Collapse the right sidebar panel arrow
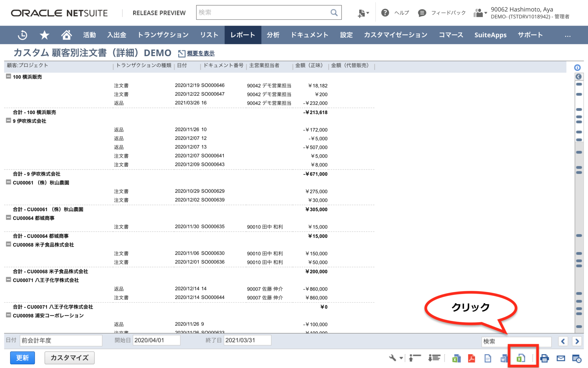The height and width of the screenshot is (368, 588). [579, 76]
